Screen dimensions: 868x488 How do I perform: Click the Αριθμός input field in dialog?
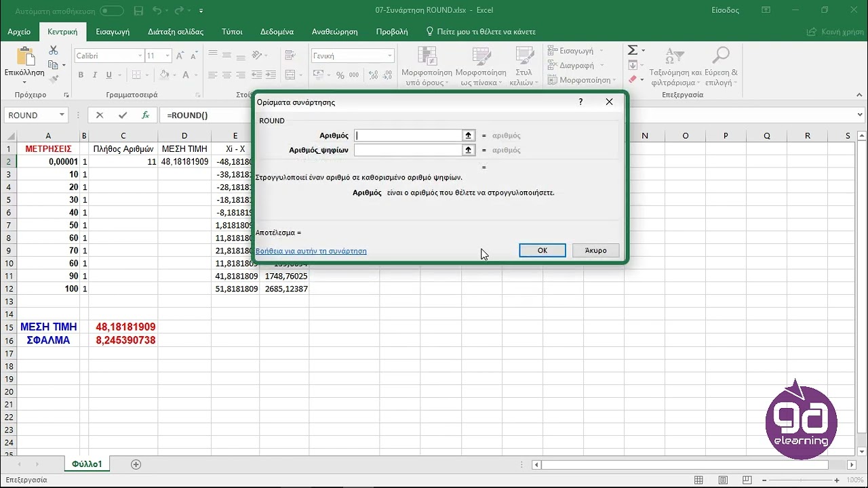[408, 136]
